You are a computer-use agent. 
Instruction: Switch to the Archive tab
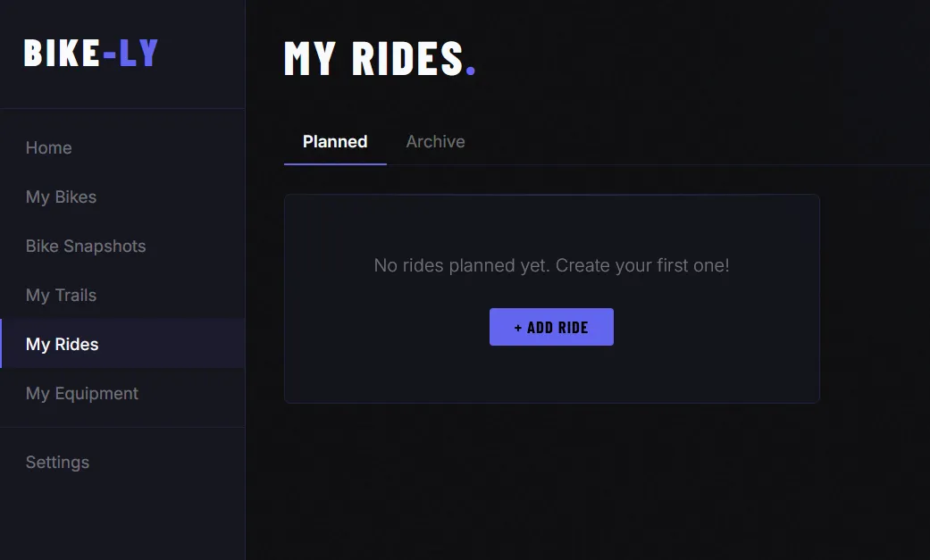coord(435,141)
